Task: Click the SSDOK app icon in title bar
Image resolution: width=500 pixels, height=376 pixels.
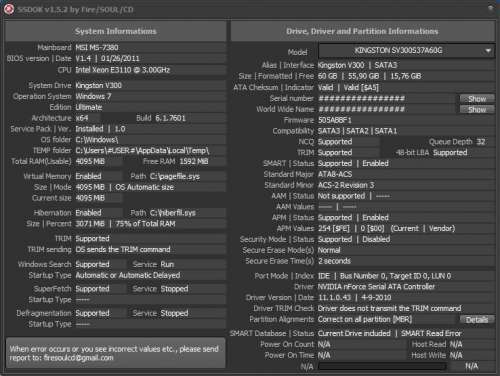Action: tap(9, 9)
